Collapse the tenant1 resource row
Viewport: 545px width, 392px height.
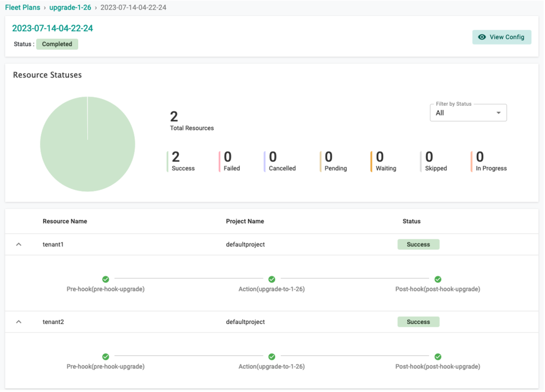(x=19, y=244)
